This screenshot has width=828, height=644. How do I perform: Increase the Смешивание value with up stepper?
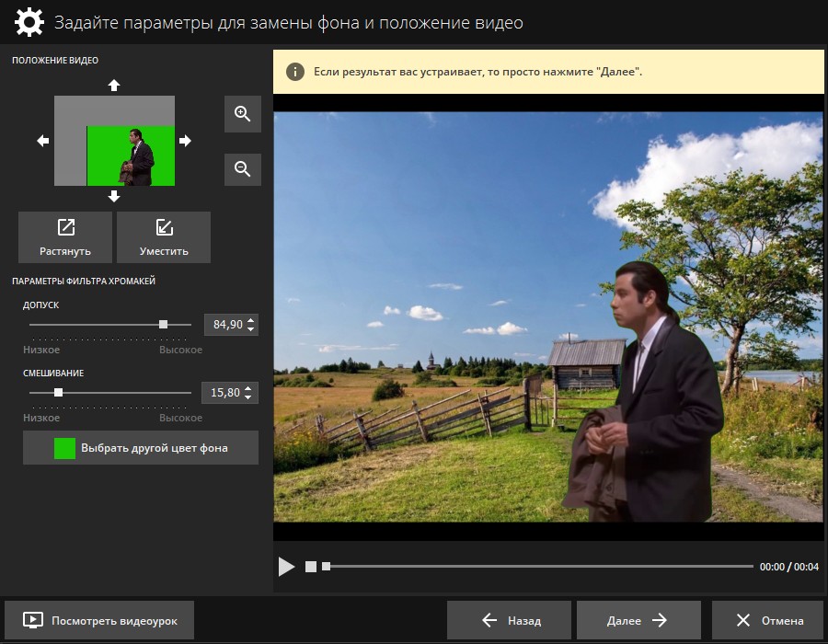[x=252, y=388]
